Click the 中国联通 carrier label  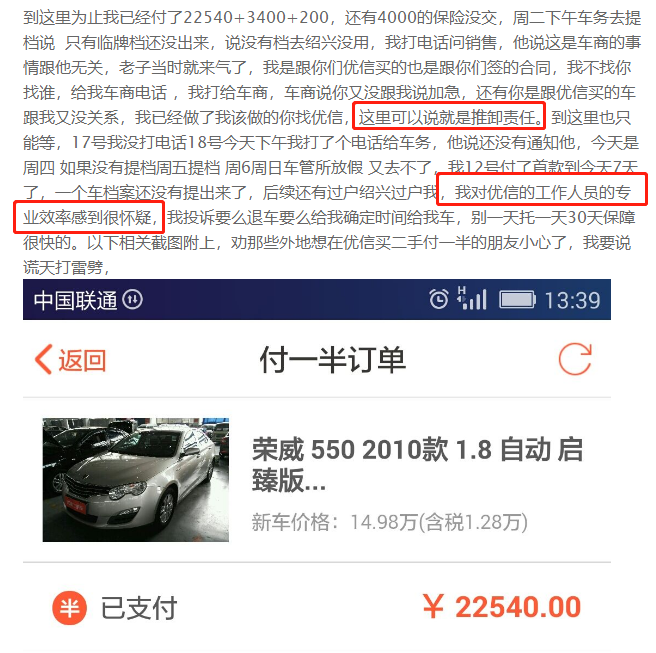(75, 300)
